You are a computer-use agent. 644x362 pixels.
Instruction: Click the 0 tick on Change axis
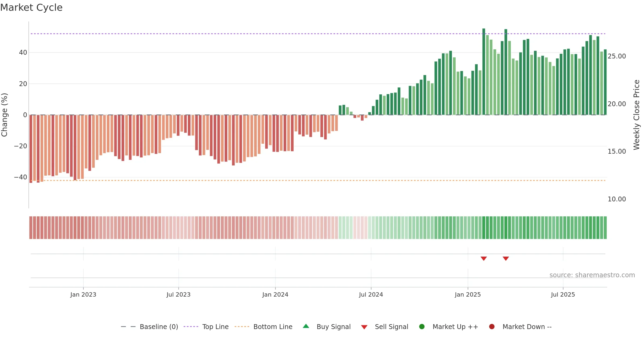(x=25, y=115)
